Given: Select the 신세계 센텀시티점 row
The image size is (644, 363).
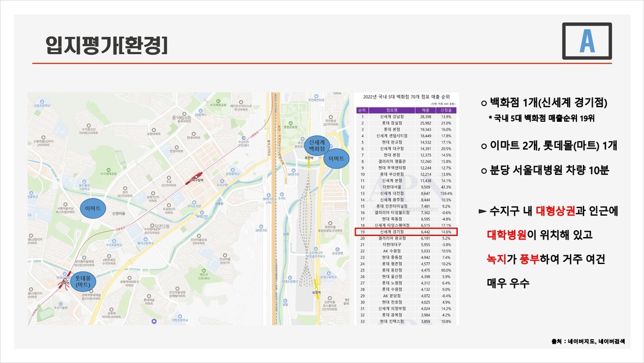Looking at the screenshot, I should (x=406, y=136).
